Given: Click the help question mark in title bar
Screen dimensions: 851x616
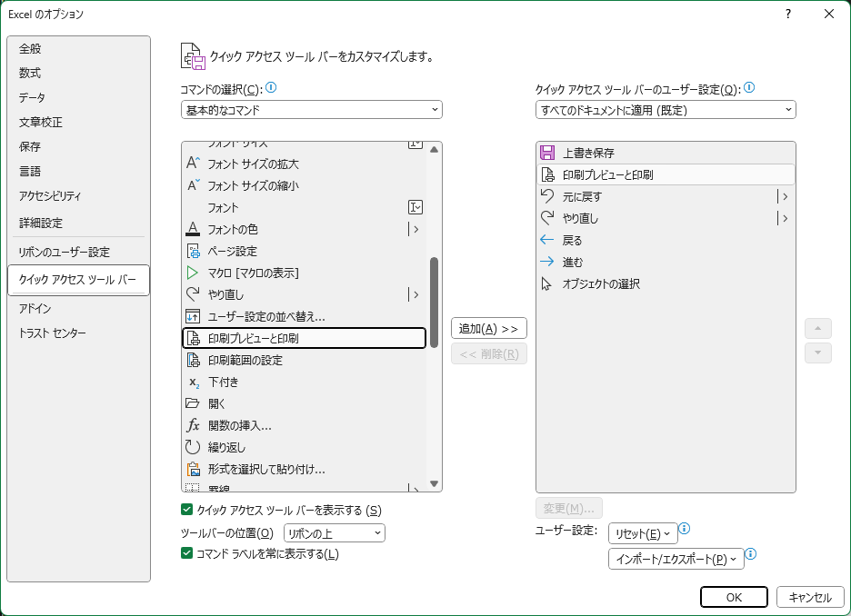Looking at the screenshot, I should (x=788, y=15).
